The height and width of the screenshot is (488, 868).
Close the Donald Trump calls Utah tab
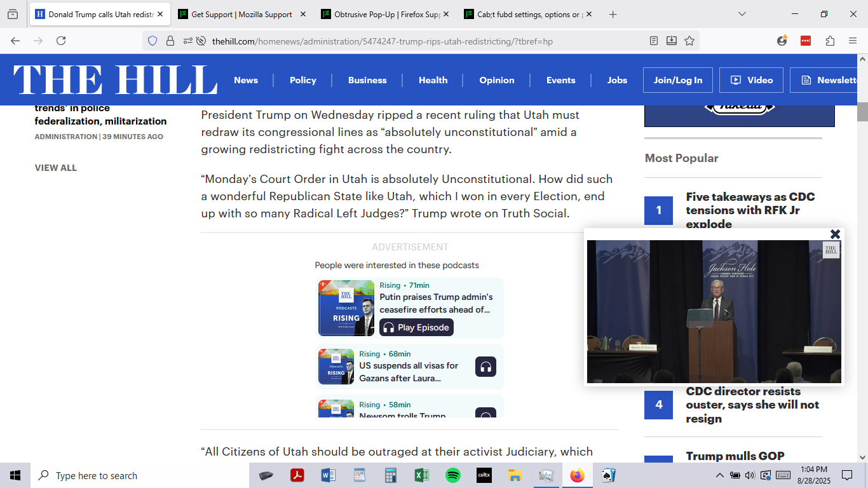[159, 14]
